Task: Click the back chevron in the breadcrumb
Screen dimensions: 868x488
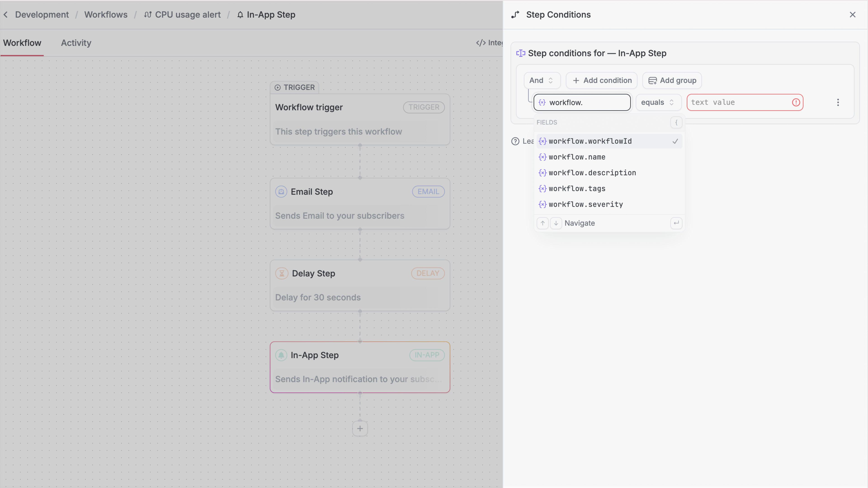Action: click(5, 14)
